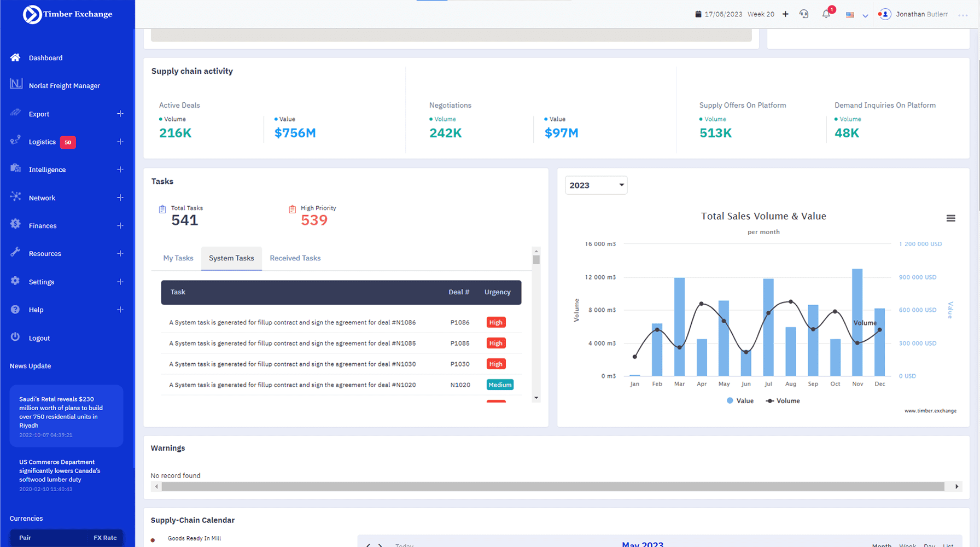Open the Saudi's Retal news article
This screenshot has width=980, height=547.
pos(66,416)
